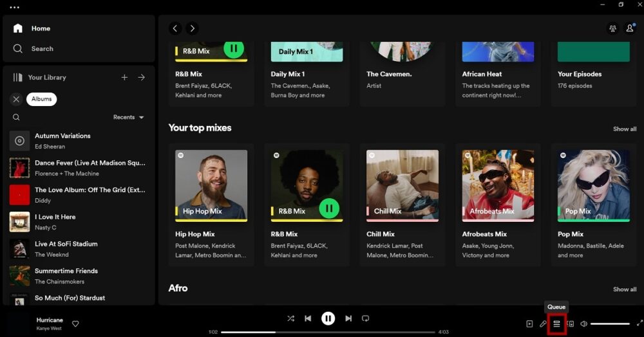
Task: Click the Afro section heading
Action: click(x=178, y=288)
